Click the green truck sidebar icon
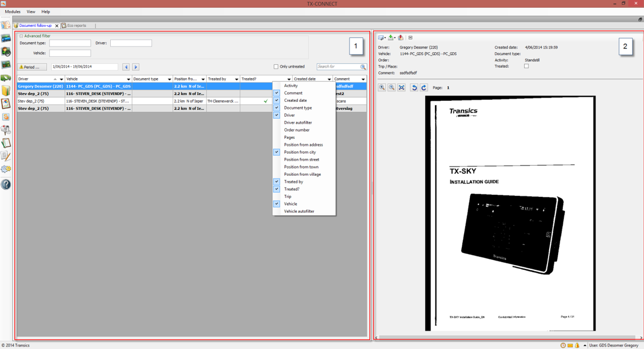Viewport: 644px width, 349px height. 6,78
